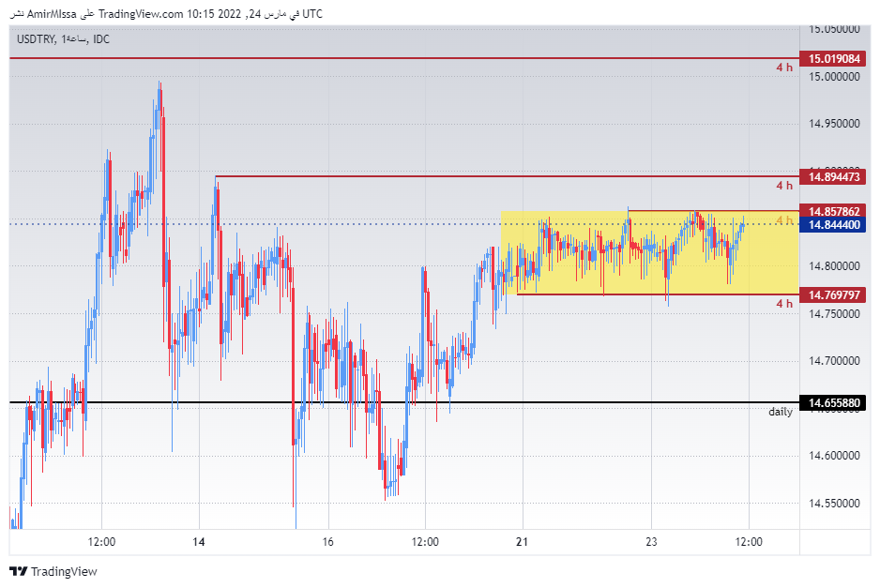880x588 pixels.
Task: Select the red 14.857862 price label
Action: (833, 212)
